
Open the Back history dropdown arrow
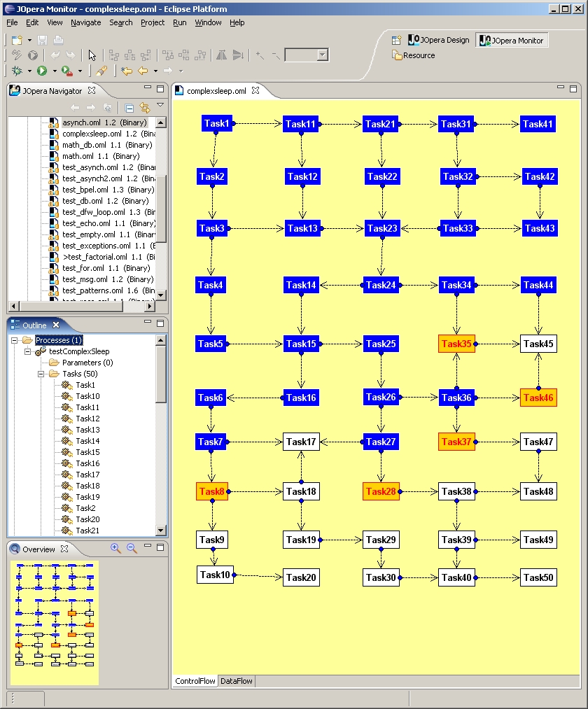coord(155,71)
